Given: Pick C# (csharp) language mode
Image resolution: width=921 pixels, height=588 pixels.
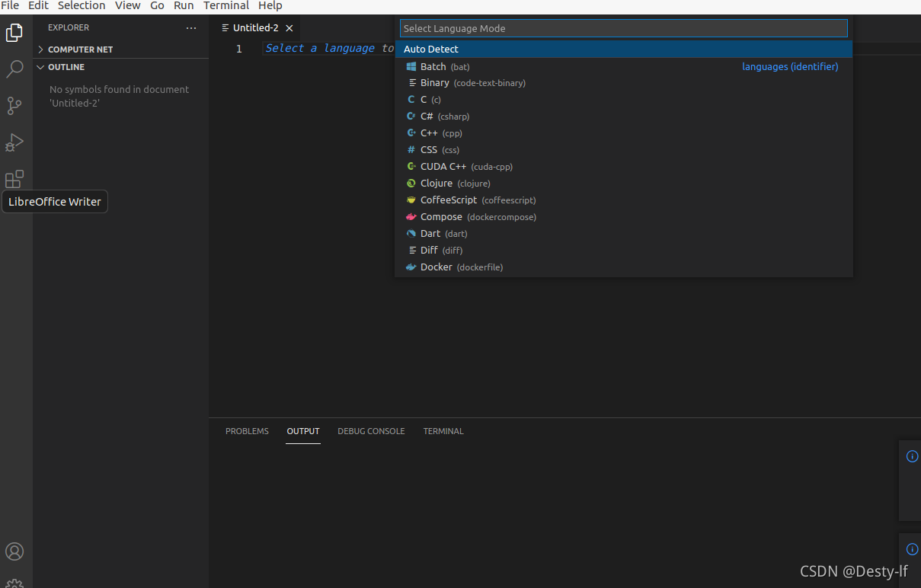Looking at the screenshot, I should pos(623,117).
